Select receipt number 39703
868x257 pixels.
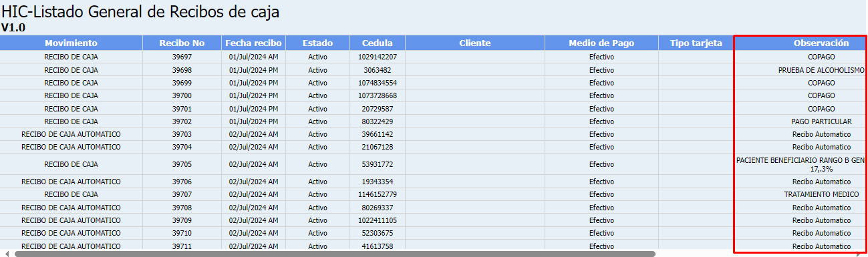tap(182, 134)
